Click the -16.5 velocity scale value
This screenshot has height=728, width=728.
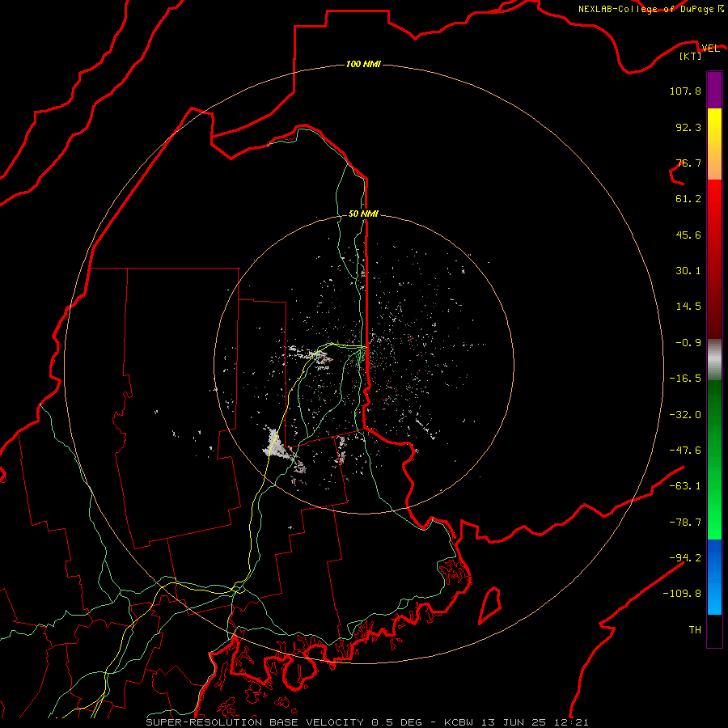pos(685,379)
